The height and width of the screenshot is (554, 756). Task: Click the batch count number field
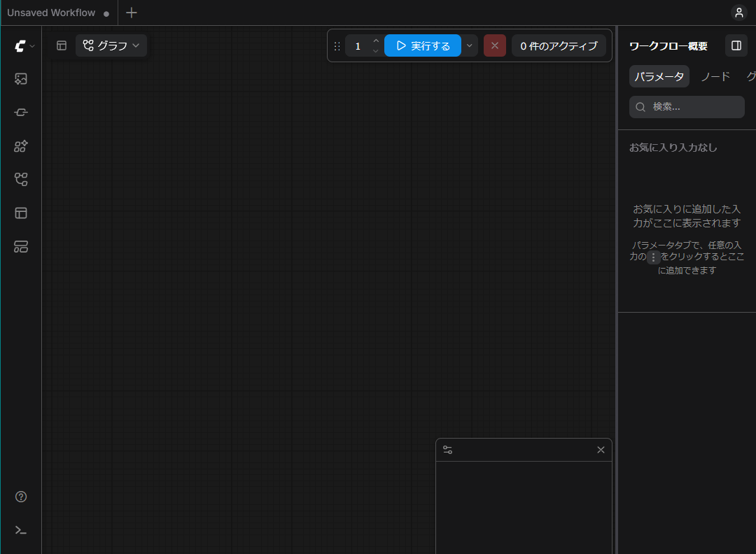tap(358, 46)
